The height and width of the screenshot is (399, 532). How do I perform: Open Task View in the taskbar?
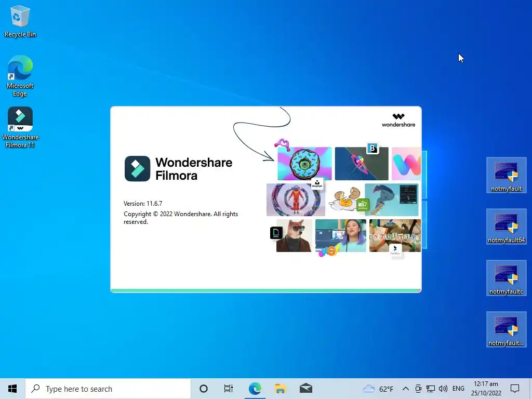[229, 389]
